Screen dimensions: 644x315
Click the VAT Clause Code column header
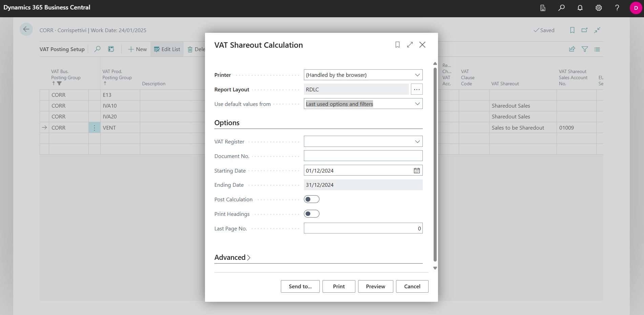click(x=468, y=77)
